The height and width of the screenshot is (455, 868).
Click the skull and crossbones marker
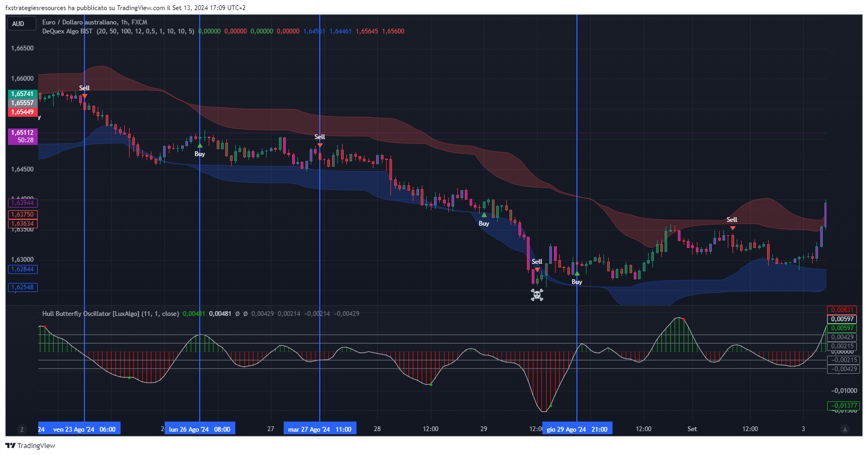[x=537, y=295]
